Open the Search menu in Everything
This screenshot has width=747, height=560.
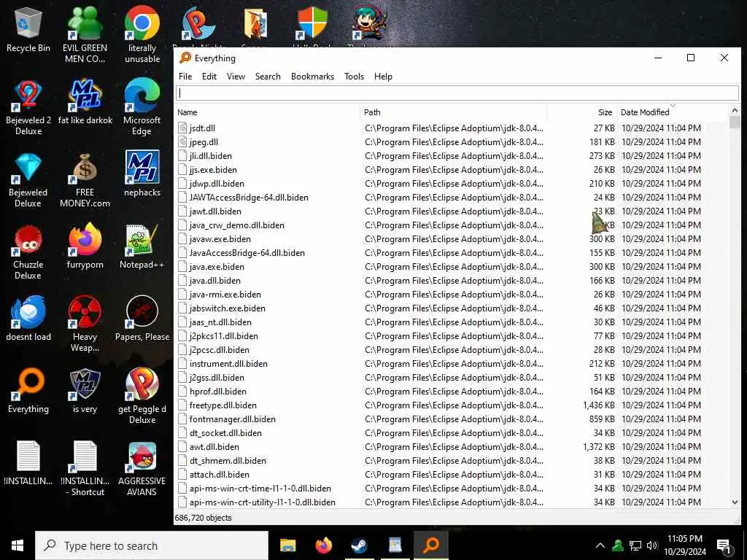[x=268, y=76]
